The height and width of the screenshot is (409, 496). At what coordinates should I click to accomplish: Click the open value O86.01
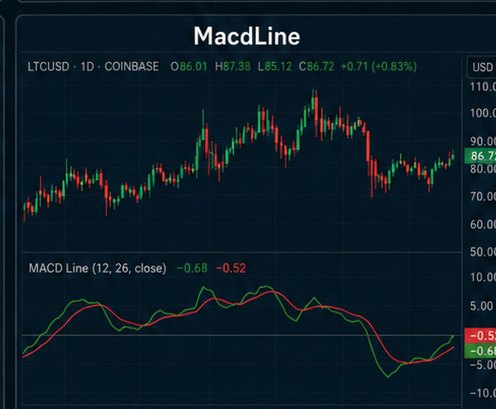point(189,67)
